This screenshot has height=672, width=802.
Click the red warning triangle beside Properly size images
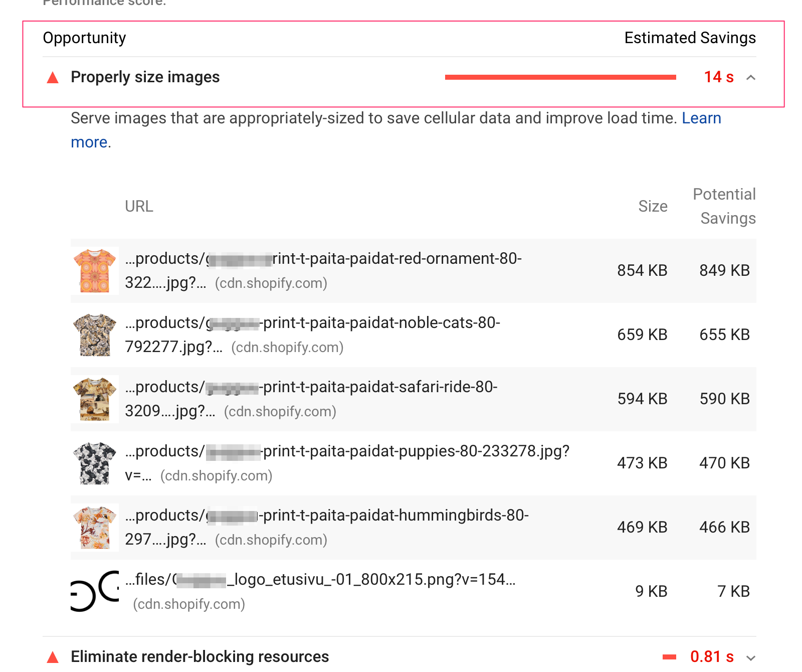[x=53, y=78]
